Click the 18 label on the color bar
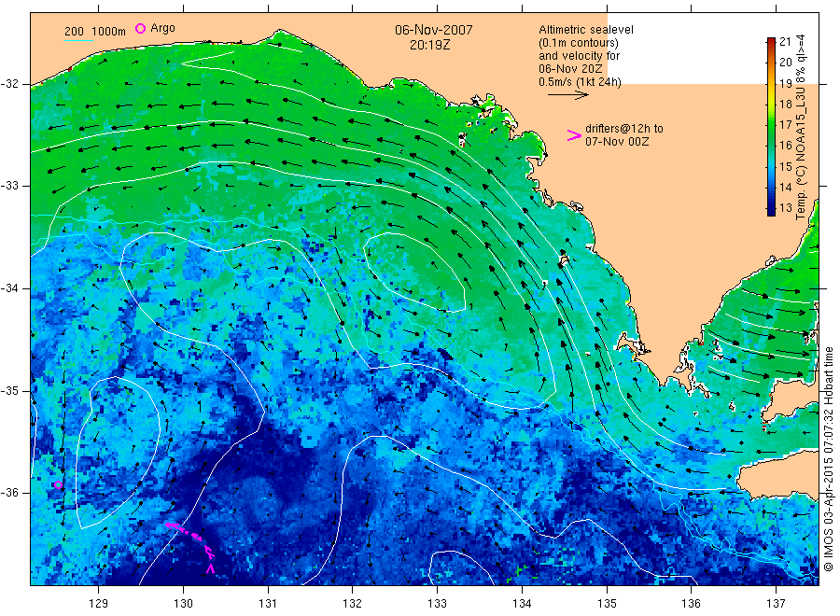 785,104
